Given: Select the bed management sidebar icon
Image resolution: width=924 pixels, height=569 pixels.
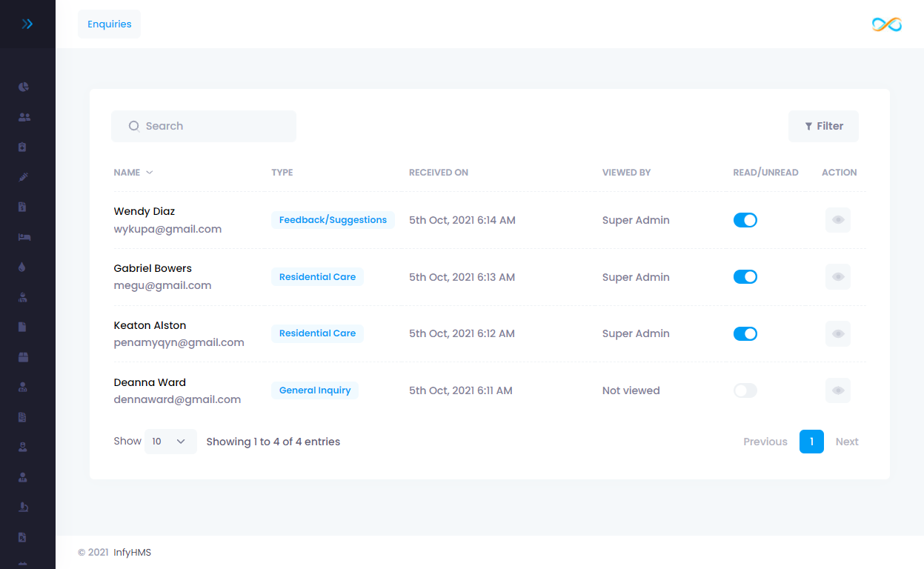Looking at the screenshot, I should point(24,237).
